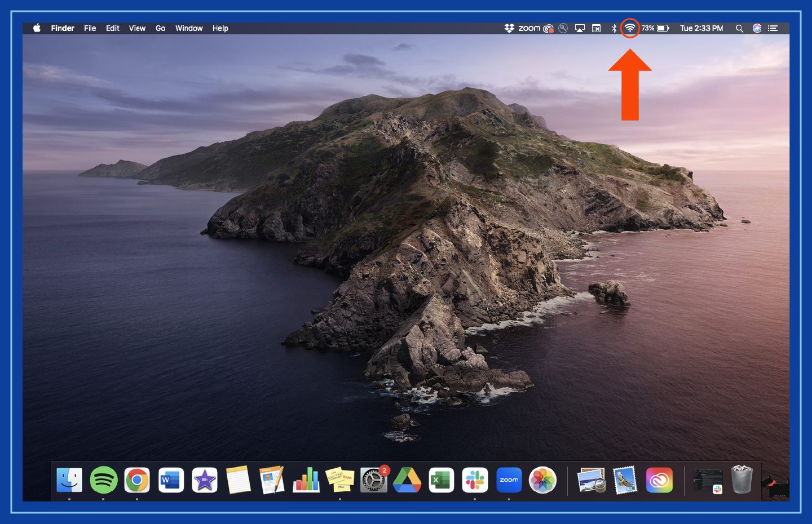Launch Spotify from the Dock
This screenshot has height=524, width=812.
[x=103, y=480]
